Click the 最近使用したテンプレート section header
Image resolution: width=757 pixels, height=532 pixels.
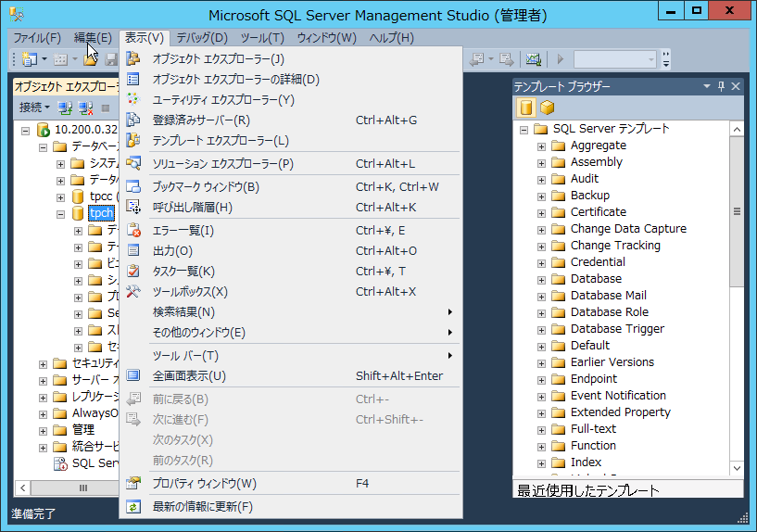pyautogui.click(x=628, y=490)
